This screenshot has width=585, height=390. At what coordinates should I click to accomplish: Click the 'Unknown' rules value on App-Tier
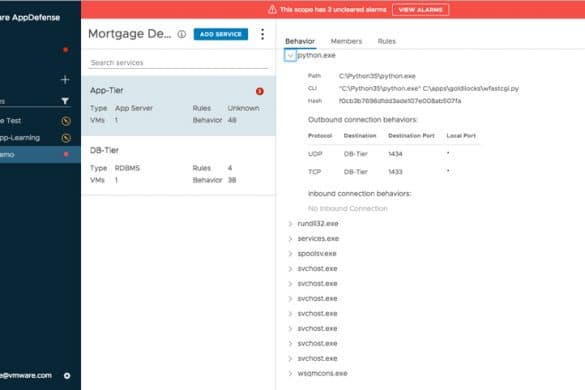(x=243, y=108)
